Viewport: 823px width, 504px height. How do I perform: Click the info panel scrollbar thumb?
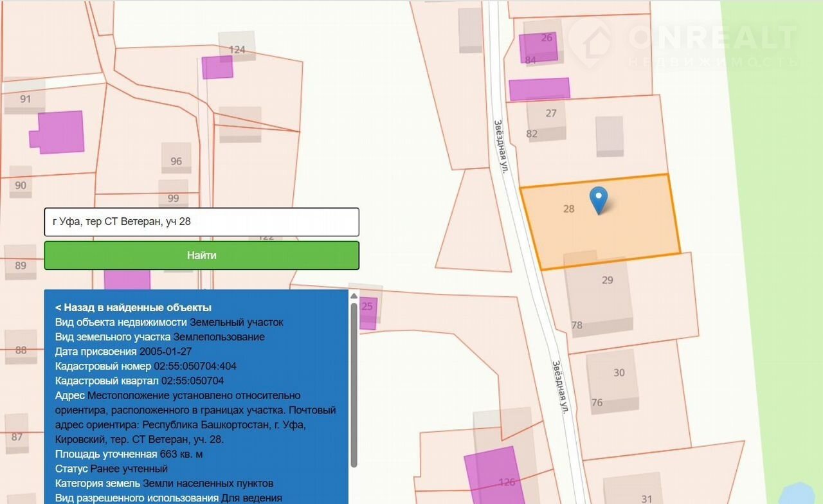point(354,384)
